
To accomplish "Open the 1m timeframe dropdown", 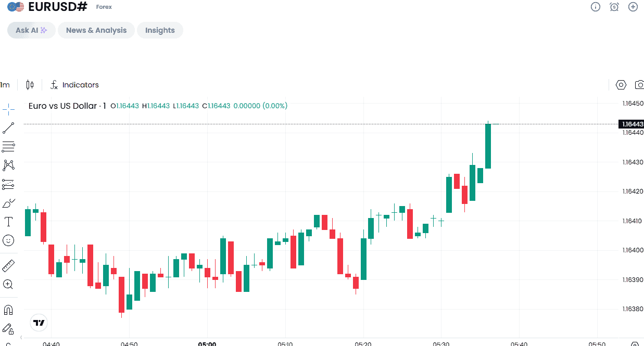I will [x=5, y=85].
